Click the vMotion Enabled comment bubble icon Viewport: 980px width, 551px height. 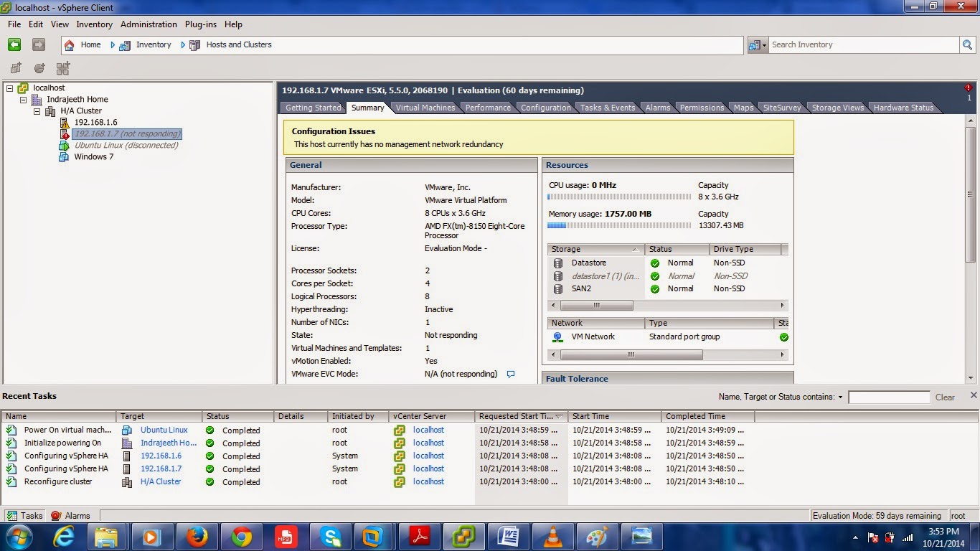coord(511,374)
